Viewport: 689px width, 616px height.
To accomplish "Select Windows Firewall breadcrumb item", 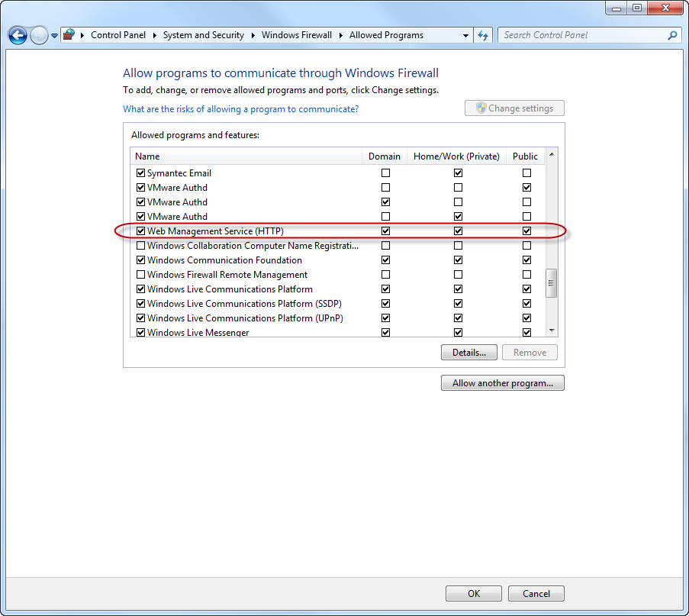I will click(x=296, y=35).
